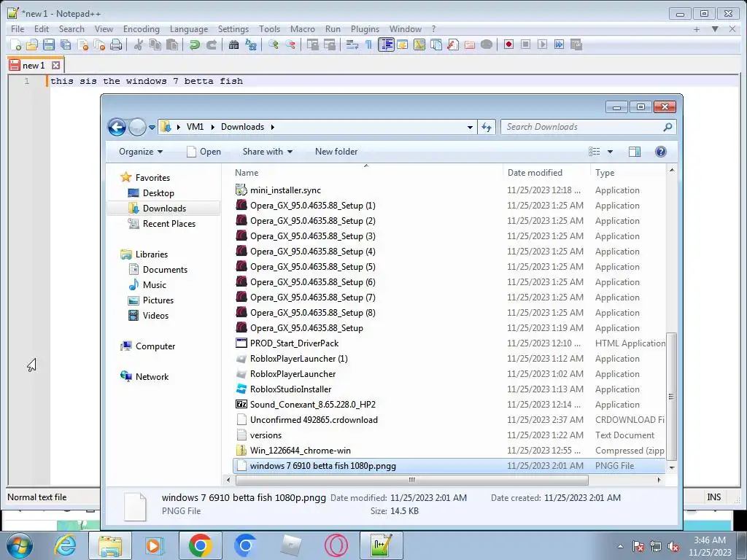Toggle the highlighted Indent Guide icon
Screen dimensions: 747x560
click(386, 44)
